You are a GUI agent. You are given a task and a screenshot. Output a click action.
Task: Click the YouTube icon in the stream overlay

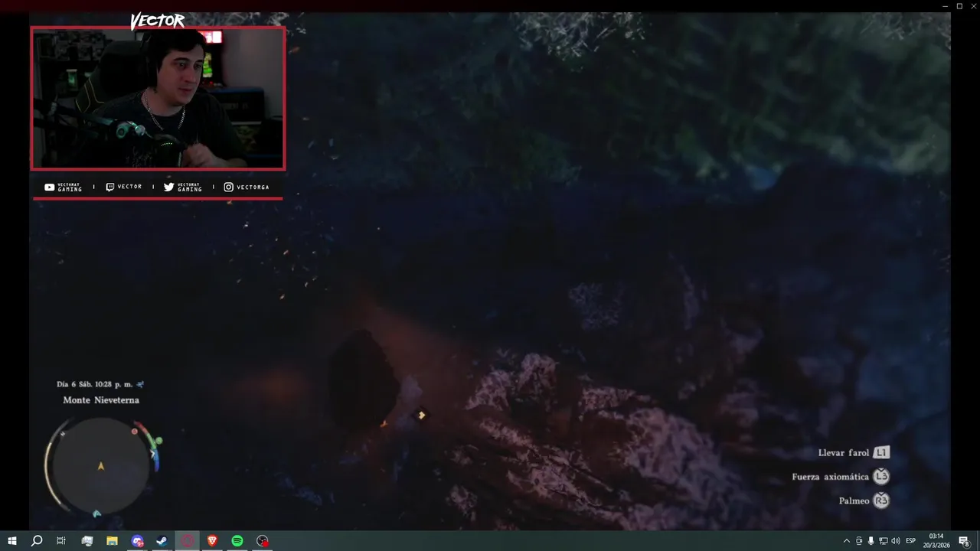click(x=50, y=187)
